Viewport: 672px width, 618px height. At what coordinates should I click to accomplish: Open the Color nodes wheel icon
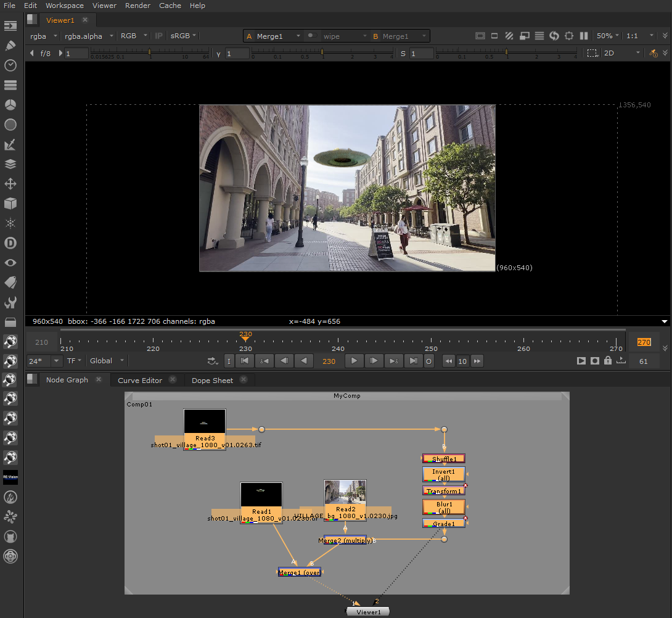coord(10,105)
